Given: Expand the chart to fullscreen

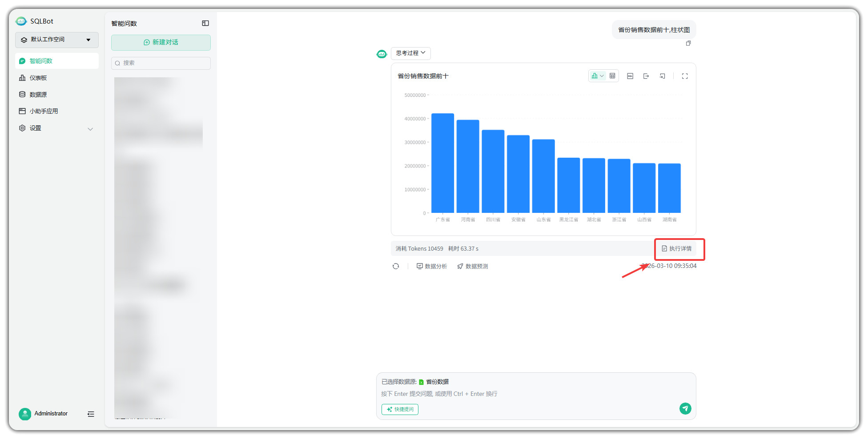Looking at the screenshot, I should click(x=685, y=76).
